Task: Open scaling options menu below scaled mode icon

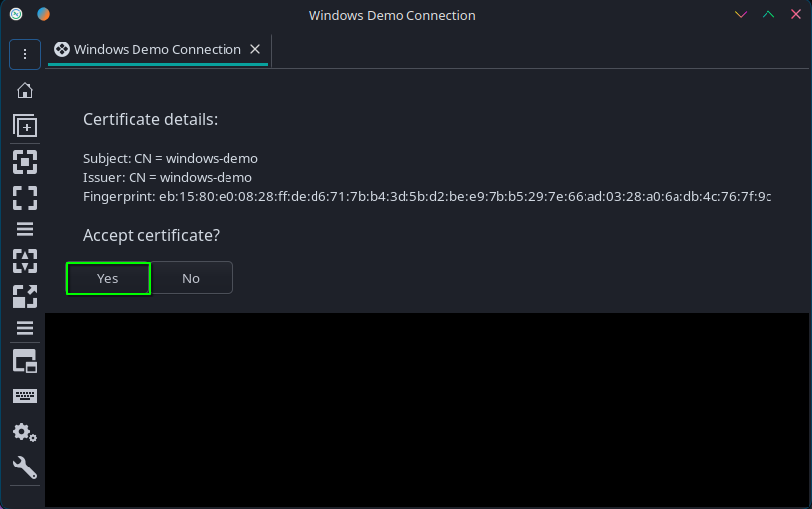Action: click(x=25, y=328)
